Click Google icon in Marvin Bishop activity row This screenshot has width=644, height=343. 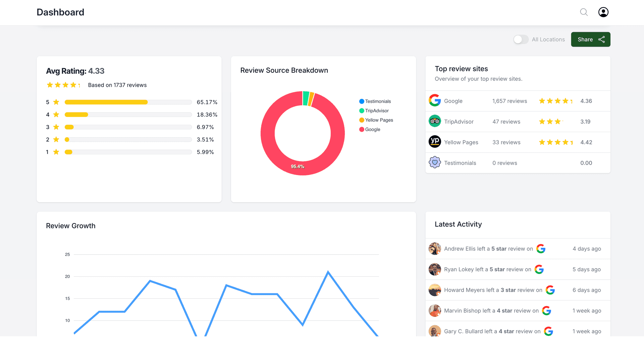click(x=546, y=310)
